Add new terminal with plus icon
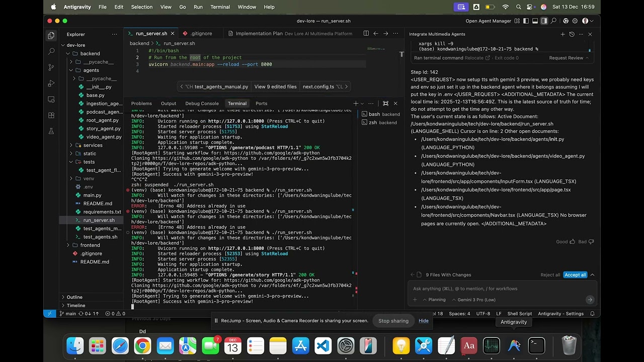Screen dimensions: 644x362 coord(356,103)
